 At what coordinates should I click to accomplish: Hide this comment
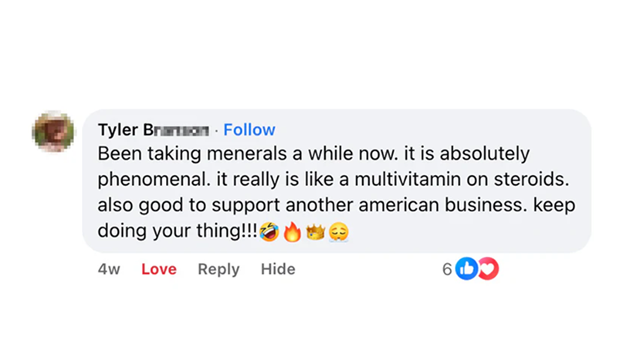(x=278, y=269)
